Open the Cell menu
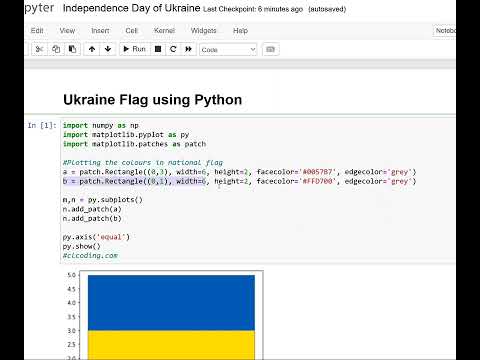This screenshot has height=360, width=480. point(131,31)
